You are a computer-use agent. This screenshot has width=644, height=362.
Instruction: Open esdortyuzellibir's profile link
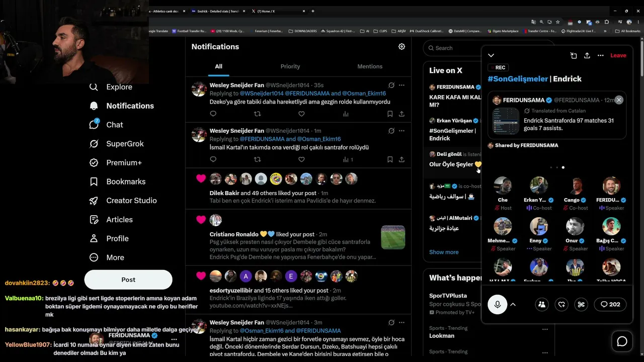(230, 291)
